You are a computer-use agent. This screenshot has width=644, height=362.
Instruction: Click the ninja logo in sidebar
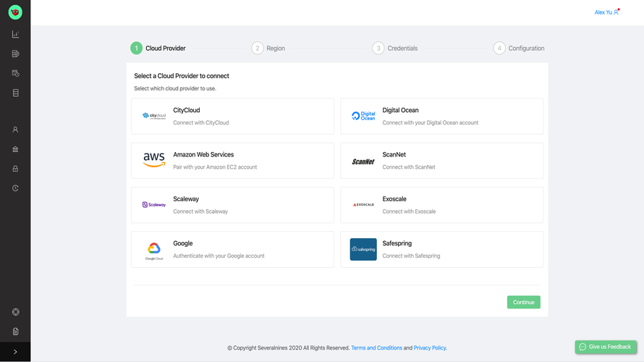[x=15, y=12]
